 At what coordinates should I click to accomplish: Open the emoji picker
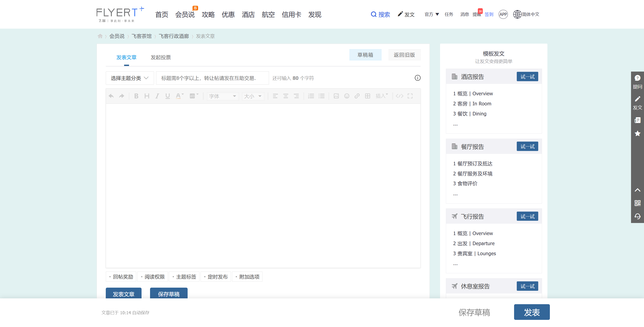click(347, 96)
